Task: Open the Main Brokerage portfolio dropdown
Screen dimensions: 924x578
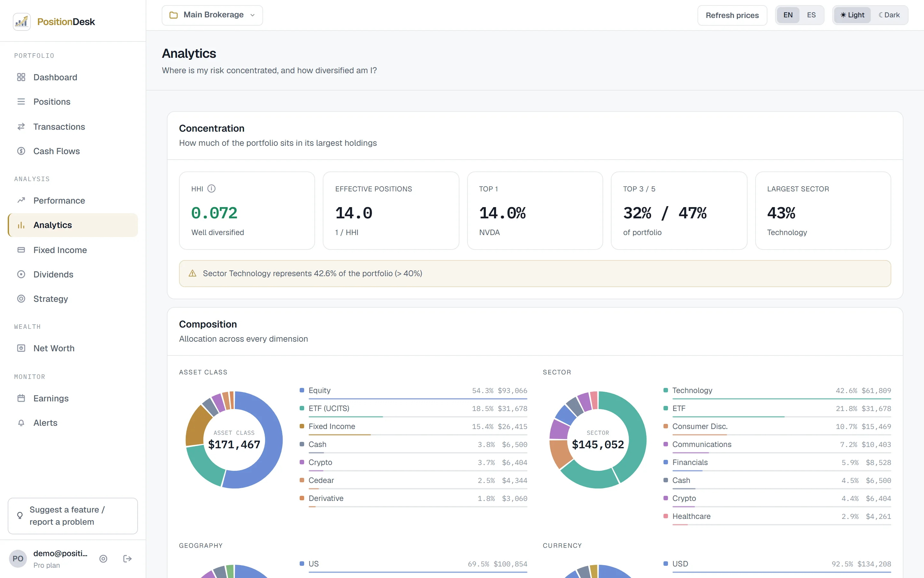Action: pos(212,15)
